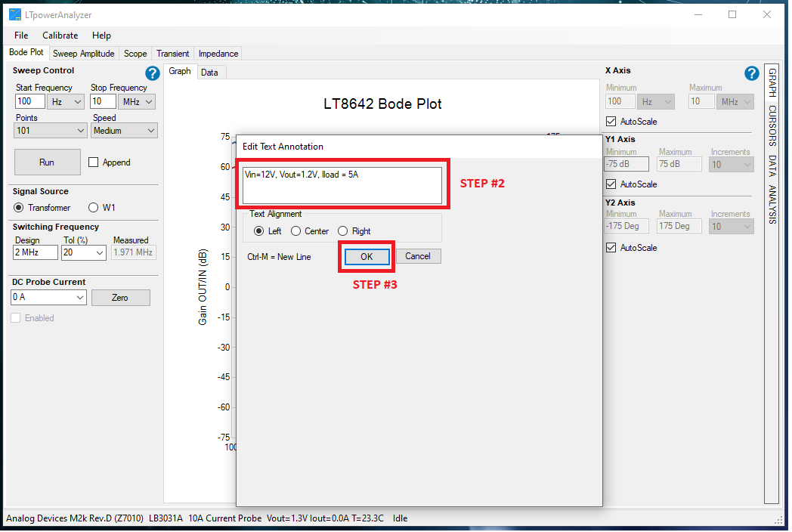Screen dimensions: 792x532
Task: Click the Stop Frequency value field
Action: [x=103, y=101]
